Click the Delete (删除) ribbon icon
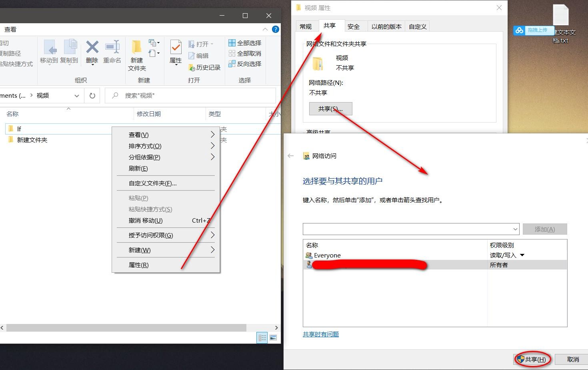Viewport: 588px width, 370px height. [92, 48]
